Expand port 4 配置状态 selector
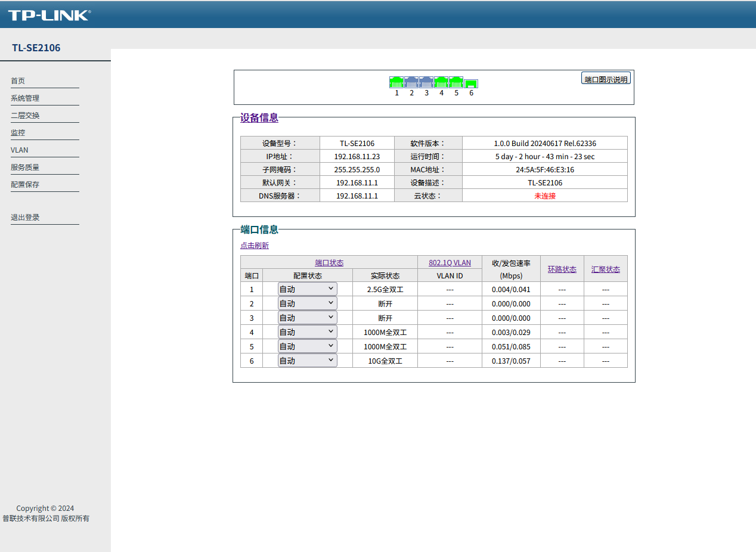 click(x=307, y=332)
